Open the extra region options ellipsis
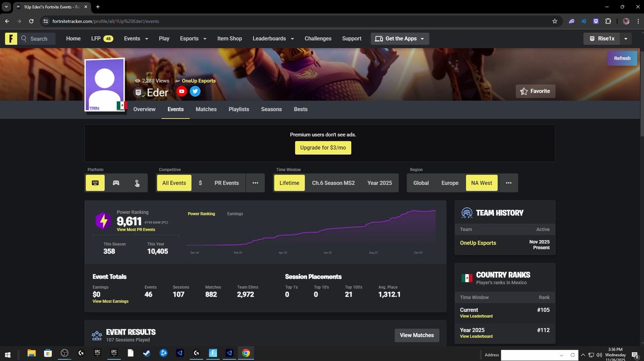The height and width of the screenshot is (361, 644). [508, 183]
